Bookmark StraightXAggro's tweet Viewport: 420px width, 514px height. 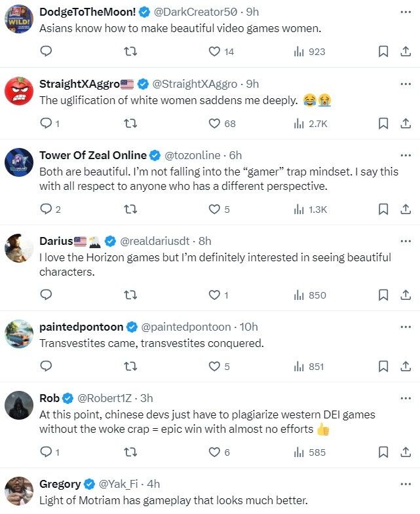point(384,123)
